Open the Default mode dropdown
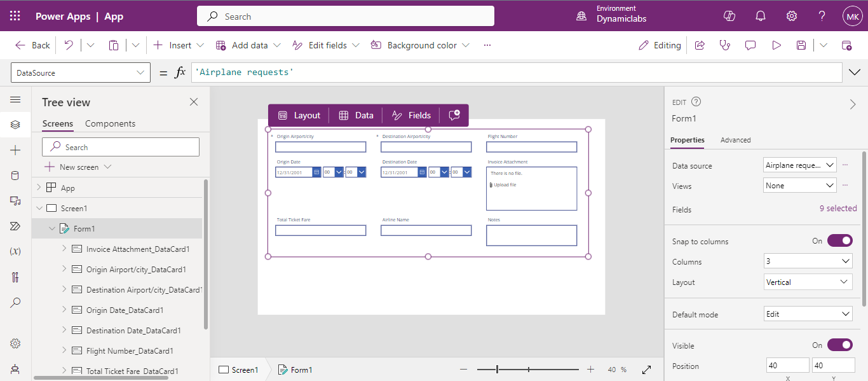The image size is (868, 381). pyautogui.click(x=808, y=314)
